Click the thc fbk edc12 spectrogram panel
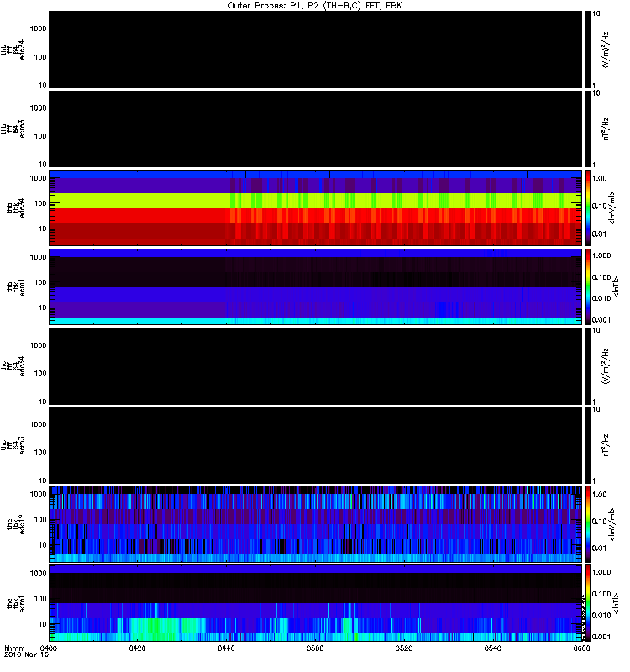 [315, 524]
